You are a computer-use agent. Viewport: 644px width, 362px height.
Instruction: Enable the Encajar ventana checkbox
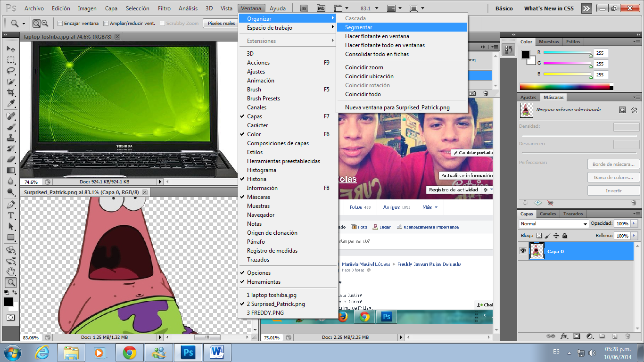click(x=60, y=23)
